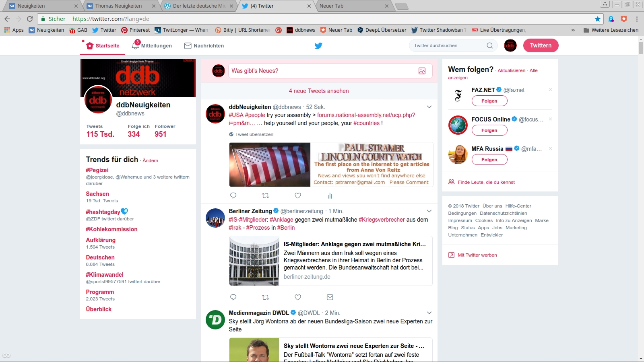Expand options chevron on ddbNeuigkeiten tweet

429,107
